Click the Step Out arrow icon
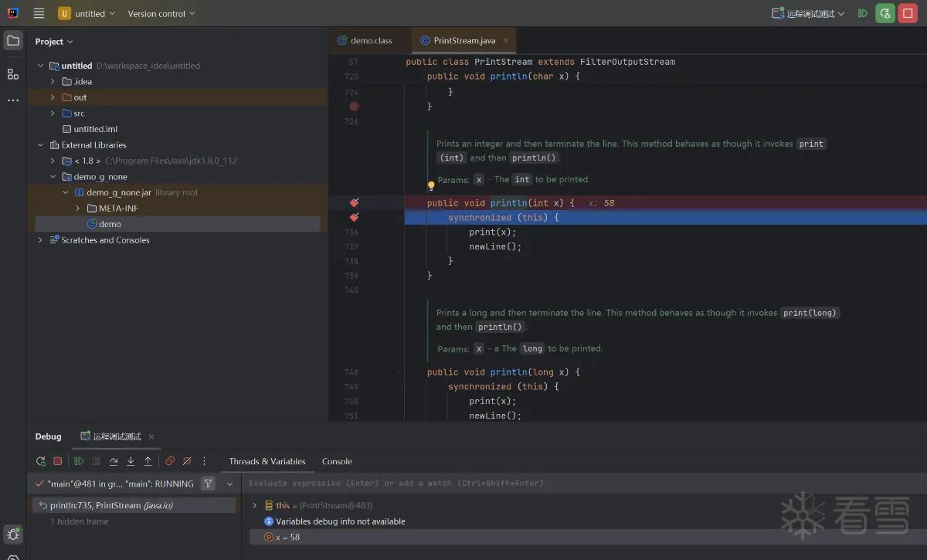The height and width of the screenshot is (560, 927). coord(148,461)
